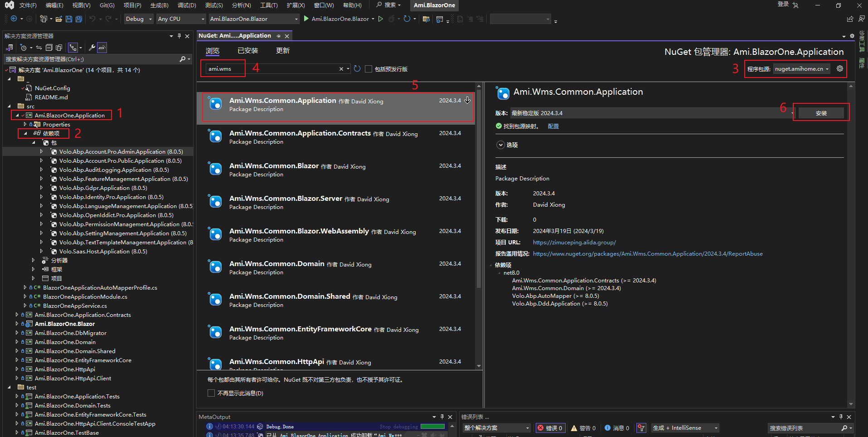Open the nuget.amihome.cn package source dropdown
Screen dimensions: 868x437
(801, 69)
